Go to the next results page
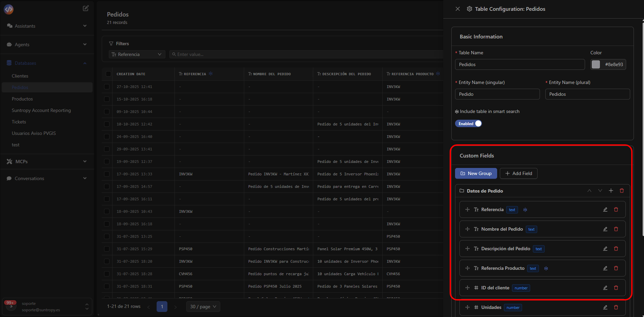The width and height of the screenshot is (644, 317). [175, 307]
